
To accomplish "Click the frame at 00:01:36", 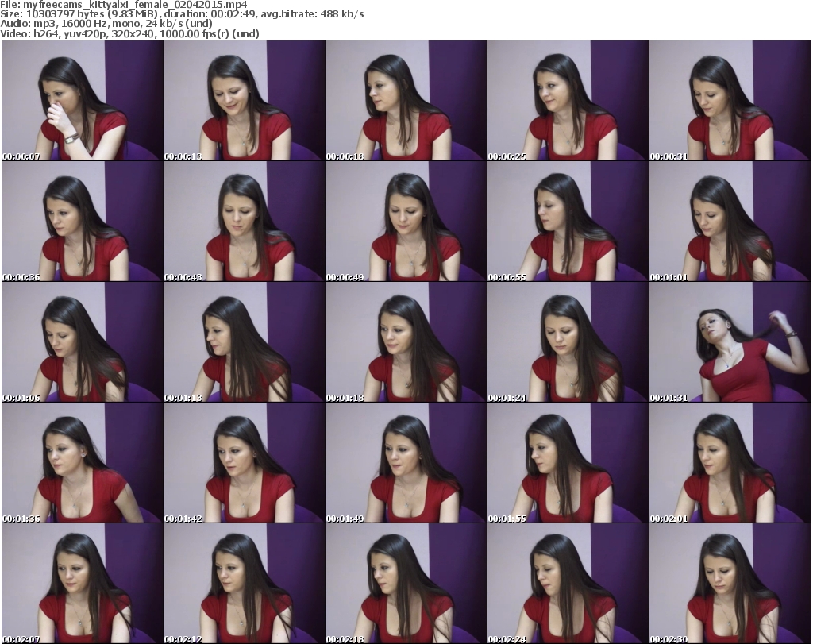I will (x=82, y=464).
